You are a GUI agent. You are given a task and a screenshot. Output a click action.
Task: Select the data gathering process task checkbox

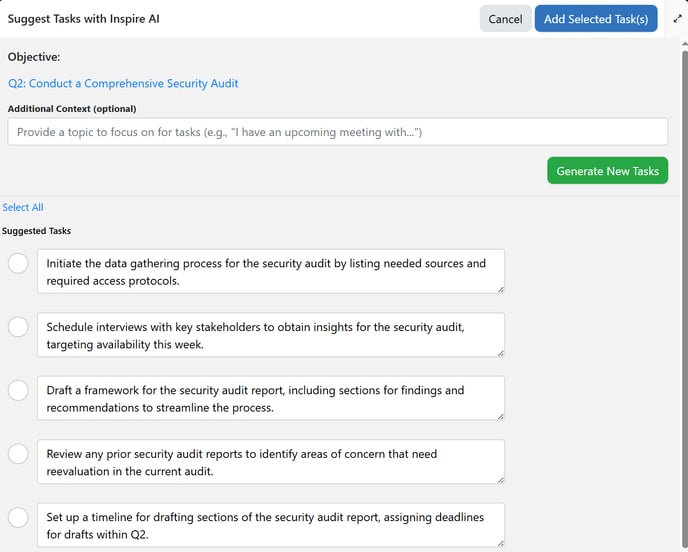[18, 263]
